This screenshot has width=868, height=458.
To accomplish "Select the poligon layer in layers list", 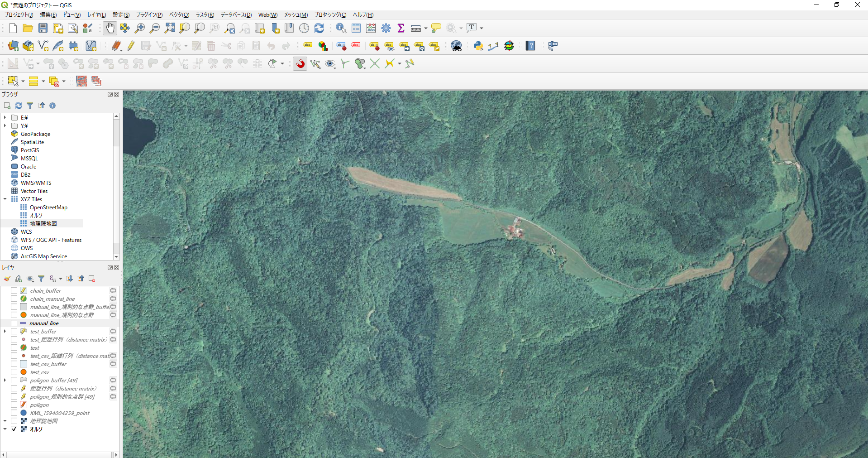I will pyautogui.click(x=39, y=405).
